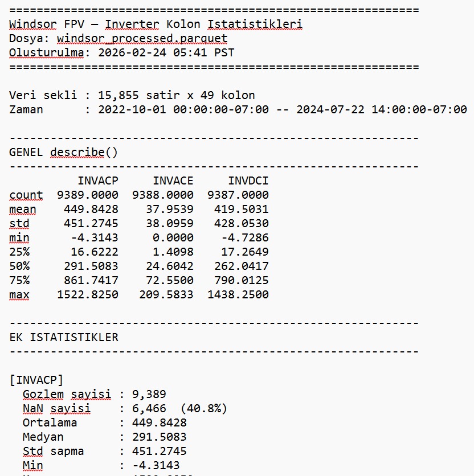474x476 pixels.
Task: Click the bracketed [INVACP] section heading
Action: coord(36,380)
